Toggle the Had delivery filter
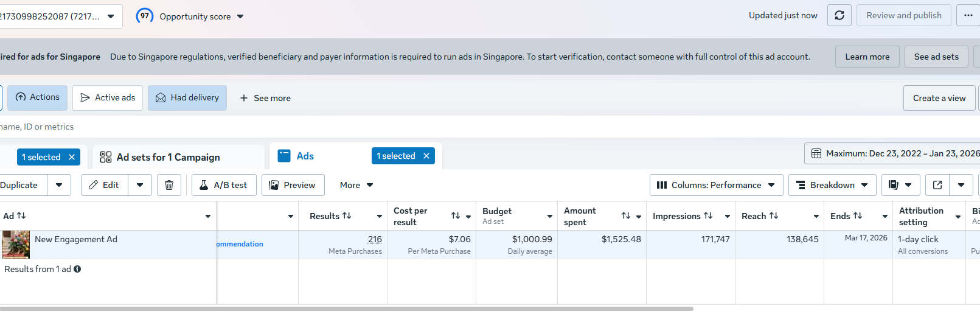Screen dimensions: 980x314 pyautogui.click(x=187, y=98)
